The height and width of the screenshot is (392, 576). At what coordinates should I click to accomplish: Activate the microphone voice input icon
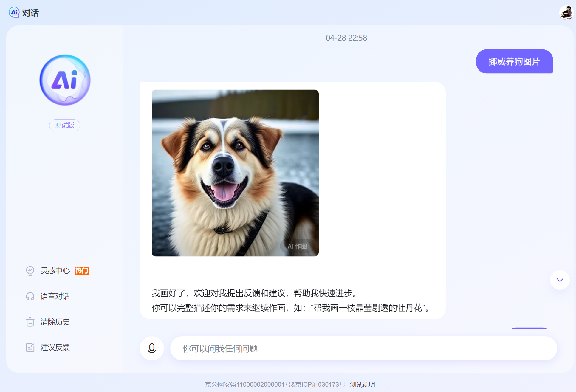pyautogui.click(x=151, y=348)
